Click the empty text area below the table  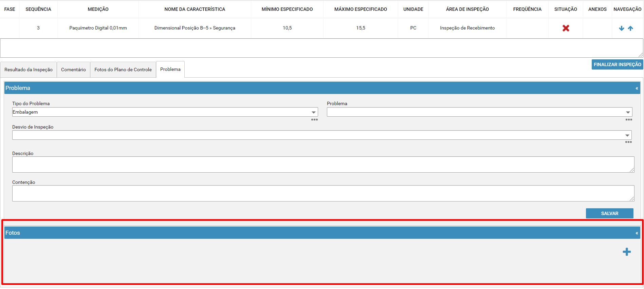tap(321, 48)
